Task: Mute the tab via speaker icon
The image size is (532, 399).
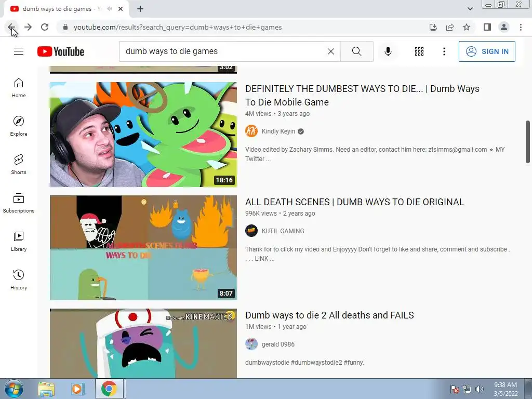Action: click(x=109, y=9)
